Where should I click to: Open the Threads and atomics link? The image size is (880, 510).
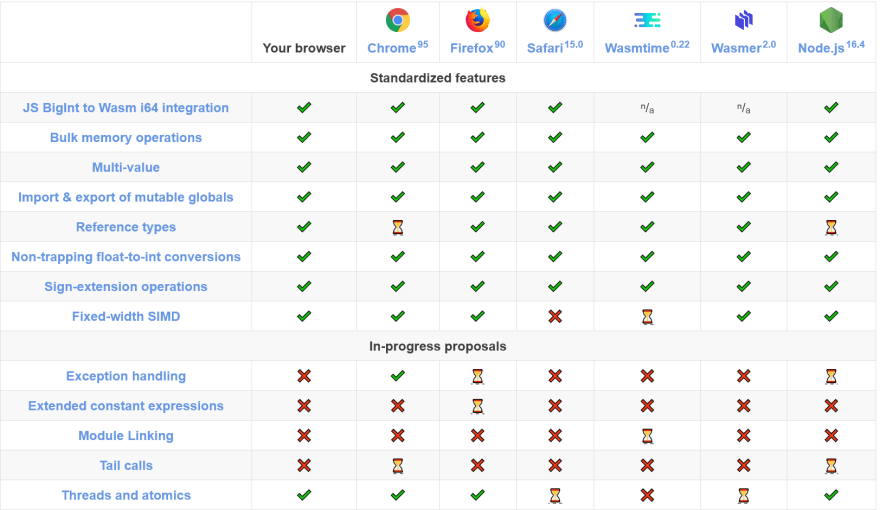coord(126,495)
